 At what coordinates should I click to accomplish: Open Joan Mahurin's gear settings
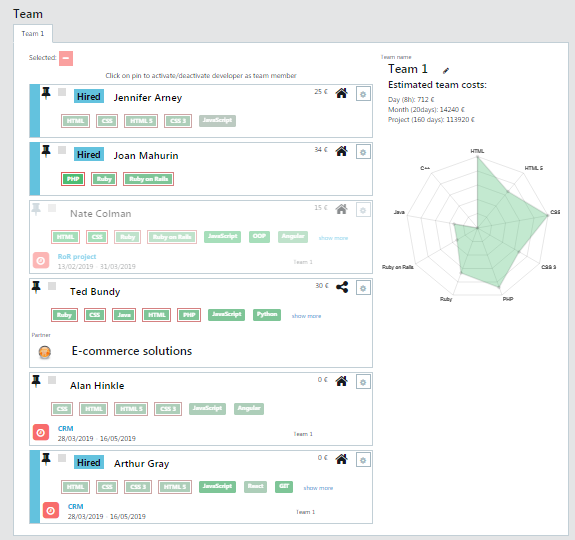[x=363, y=152]
